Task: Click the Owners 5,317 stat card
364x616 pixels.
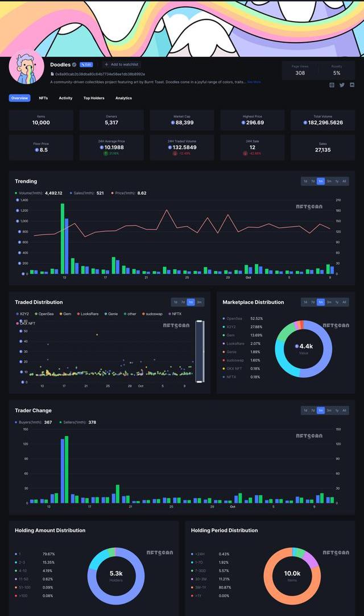Action: [111, 120]
